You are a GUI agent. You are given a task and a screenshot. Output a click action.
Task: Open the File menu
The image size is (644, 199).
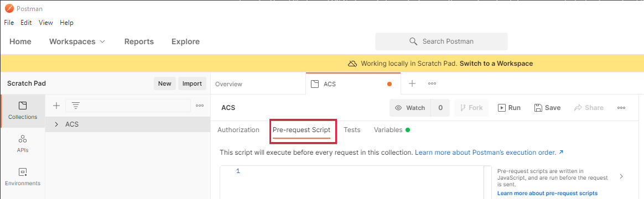[x=9, y=23]
